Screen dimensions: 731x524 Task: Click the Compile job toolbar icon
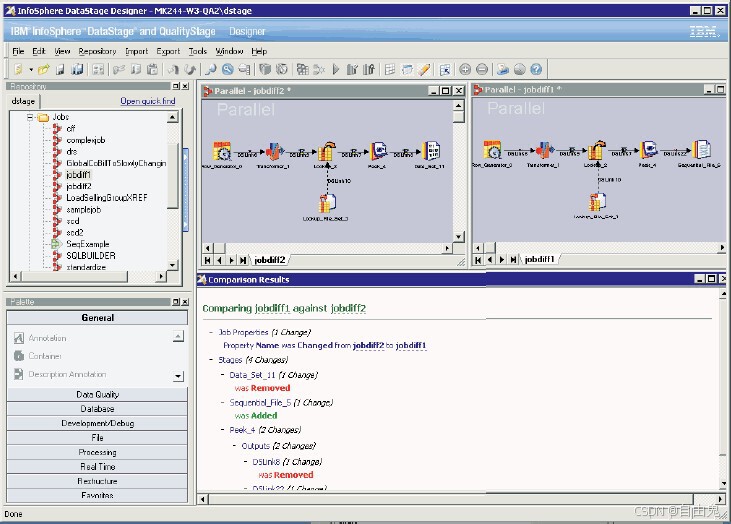303,69
